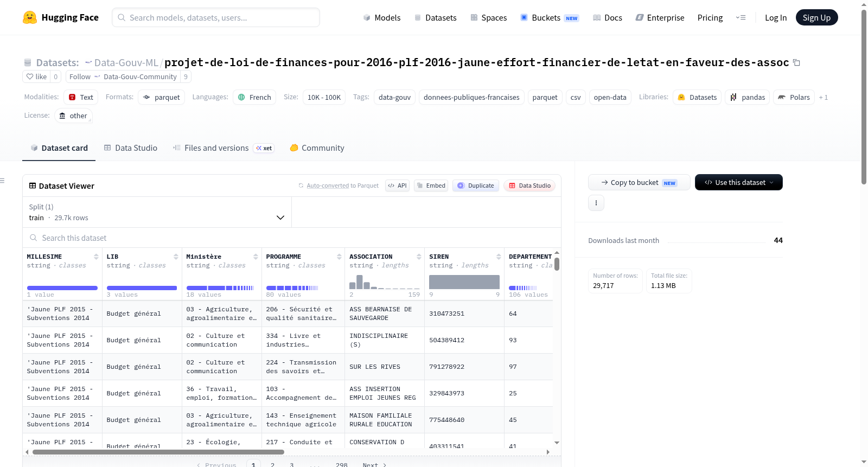Viewport: 868px width, 467px height.
Task: Open the three-dot more options button
Action: coord(596,203)
